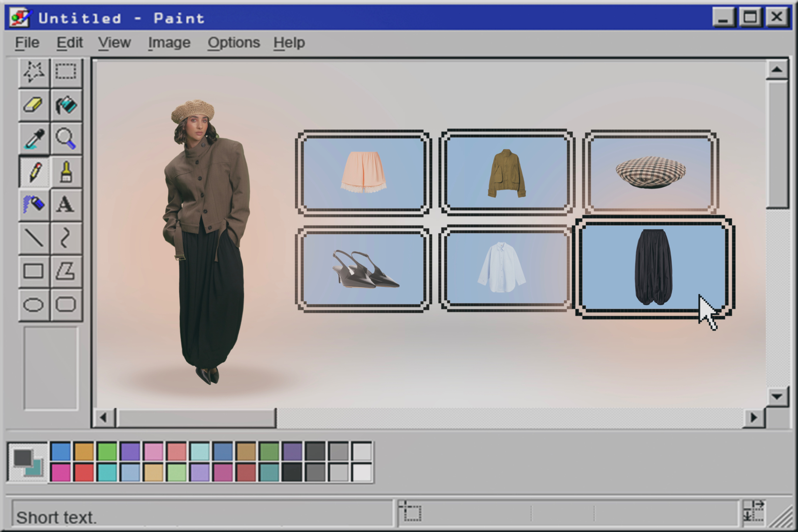Select the Free-Form Select star tool
The image size is (798, 532).
click(x=34, y=72)
